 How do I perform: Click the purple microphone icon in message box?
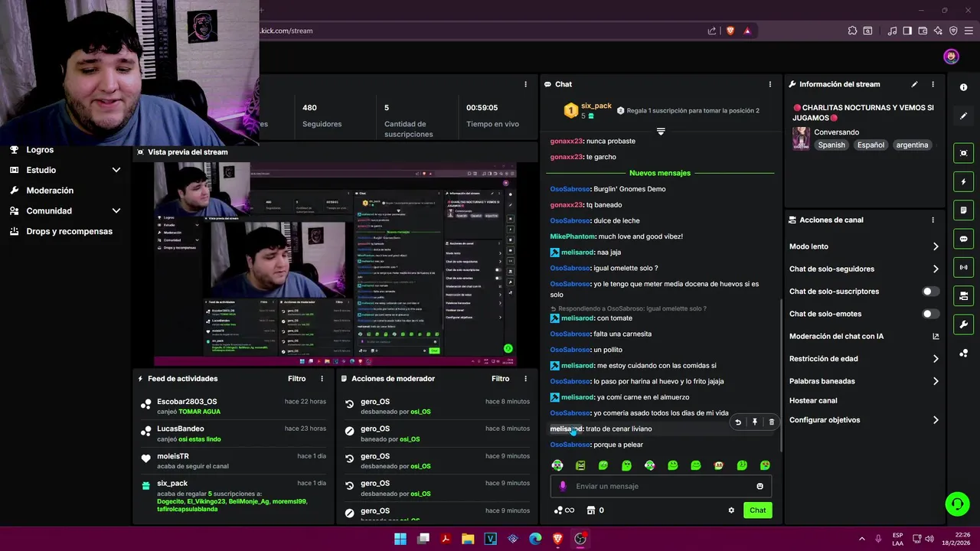(563, 486)
